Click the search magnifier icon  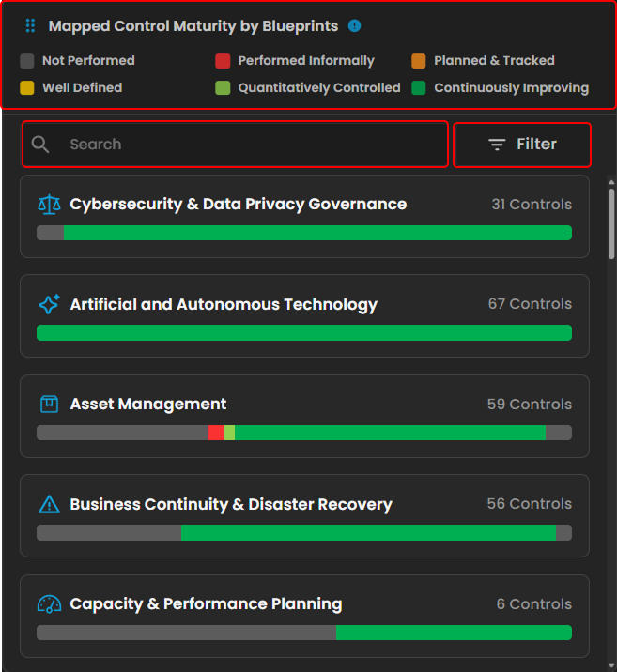coord(40,145)
